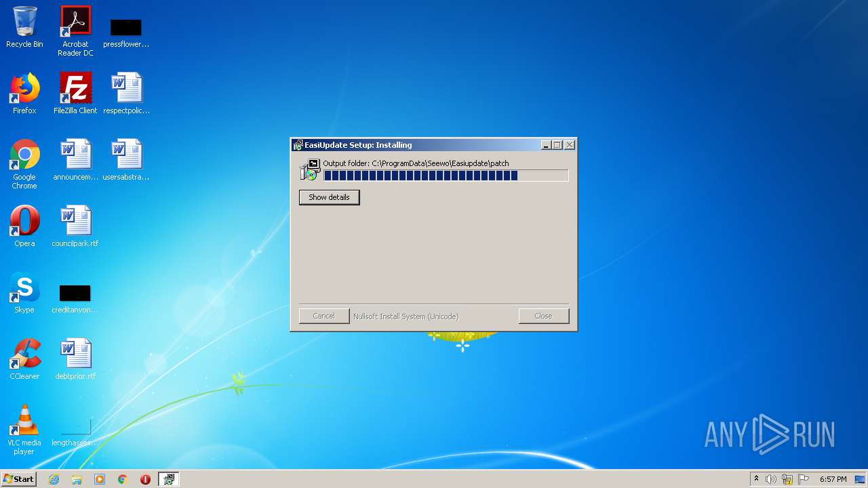Select the respectpolic Word document
This screenshot has height=488, width=868.
(x=126, y=94)
